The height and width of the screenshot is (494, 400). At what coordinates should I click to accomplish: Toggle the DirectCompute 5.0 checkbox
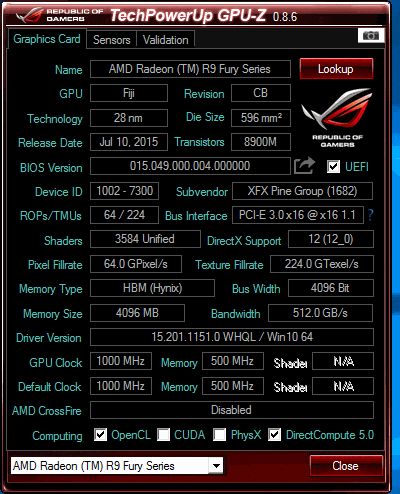(274, 435)
